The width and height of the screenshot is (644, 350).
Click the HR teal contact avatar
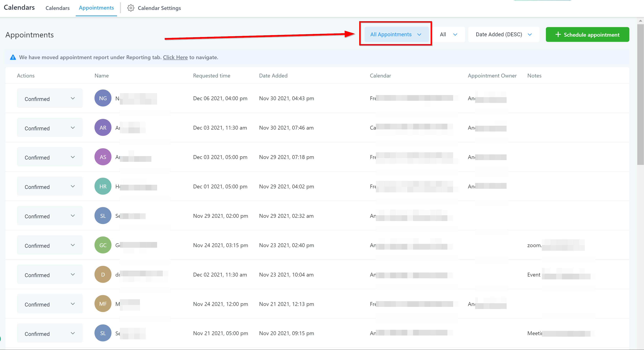click(103, 186)
